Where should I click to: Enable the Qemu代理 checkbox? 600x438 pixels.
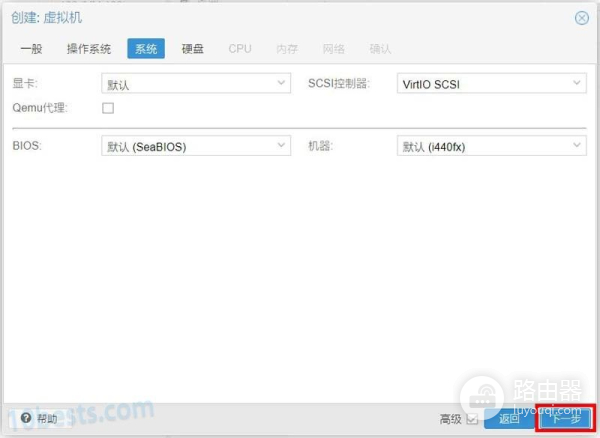pyautogui.click(x=108, y=108)
